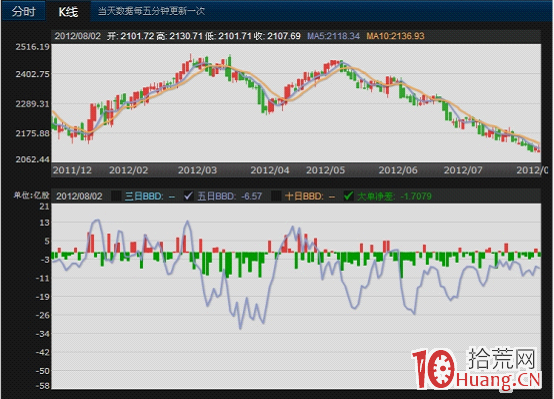The height and width of the screenshot is (399, 554).
Task: Click the data update notice text
Action: click(x=151, y=11)
